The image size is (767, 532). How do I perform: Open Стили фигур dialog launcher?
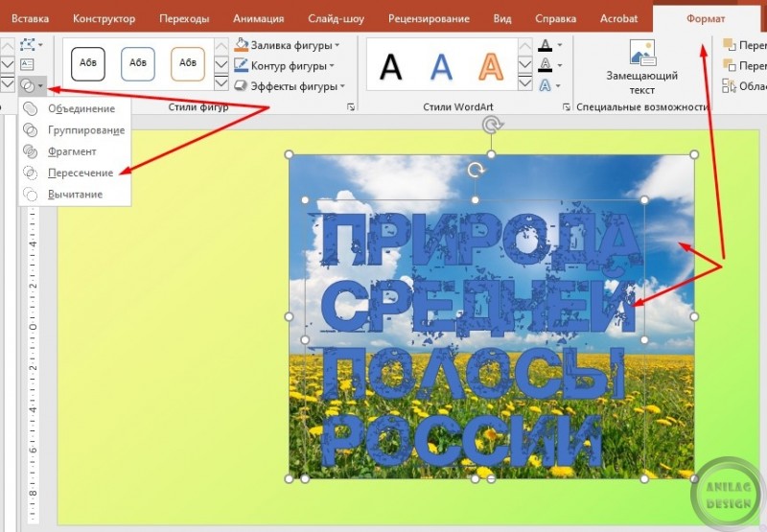351,106
